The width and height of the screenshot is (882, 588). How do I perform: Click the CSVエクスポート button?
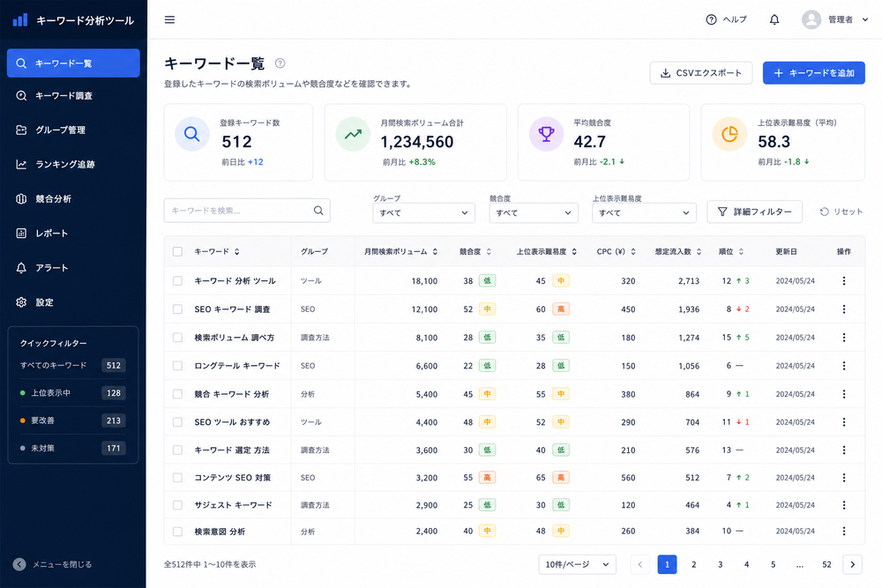click(x=701, y=73)
